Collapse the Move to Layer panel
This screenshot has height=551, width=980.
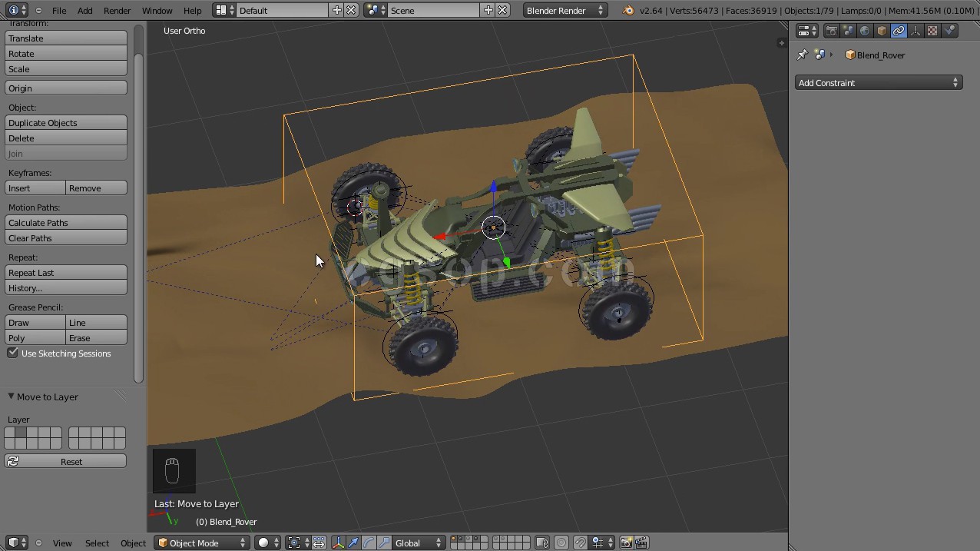pos(12,397)
